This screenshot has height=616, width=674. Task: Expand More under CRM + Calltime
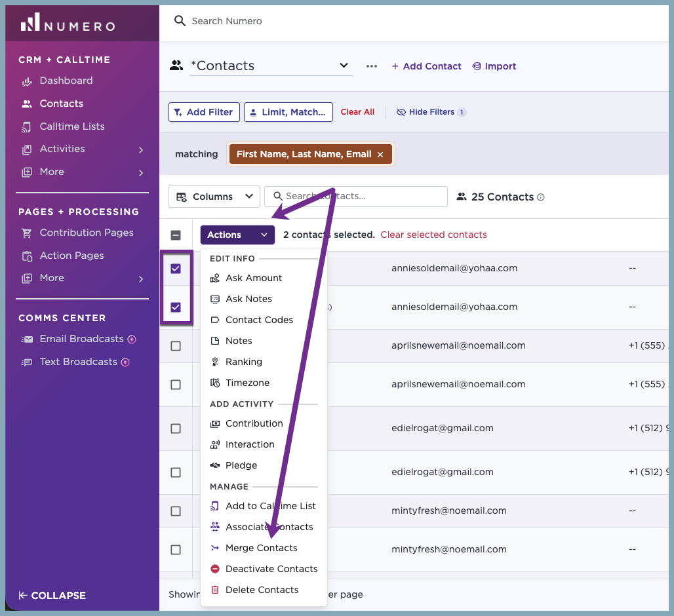click(141, 173)
